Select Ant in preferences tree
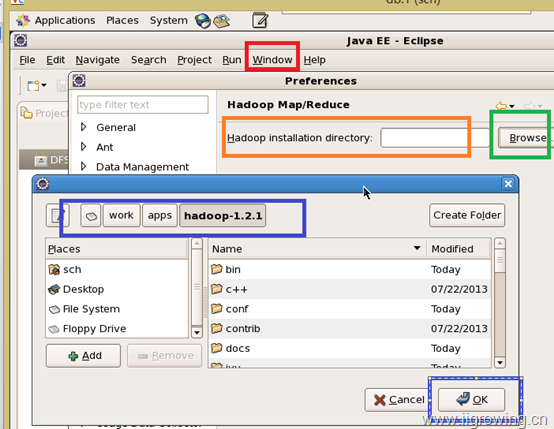The image size is (554, 429). (105, 147)
